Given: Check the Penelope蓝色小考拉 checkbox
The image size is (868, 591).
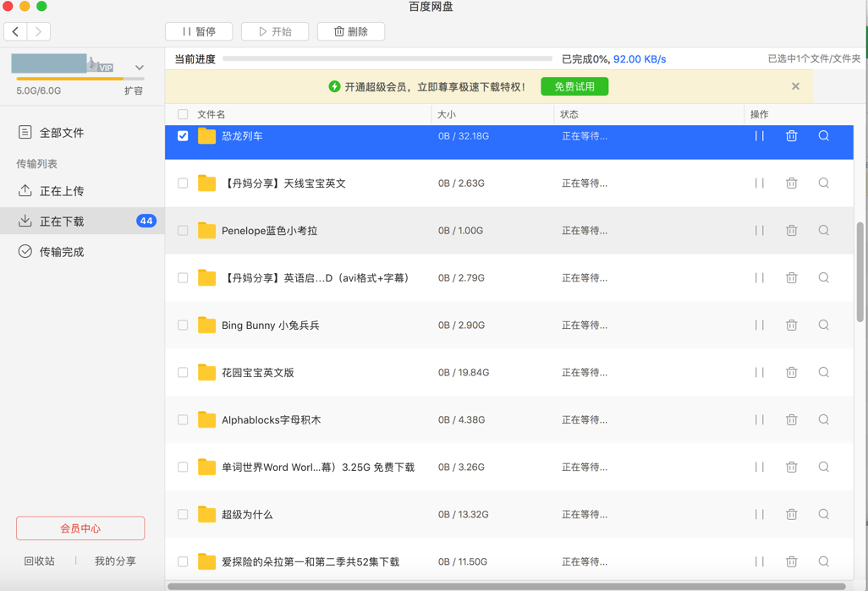Looking at the screenshot, I should point(183,230).
